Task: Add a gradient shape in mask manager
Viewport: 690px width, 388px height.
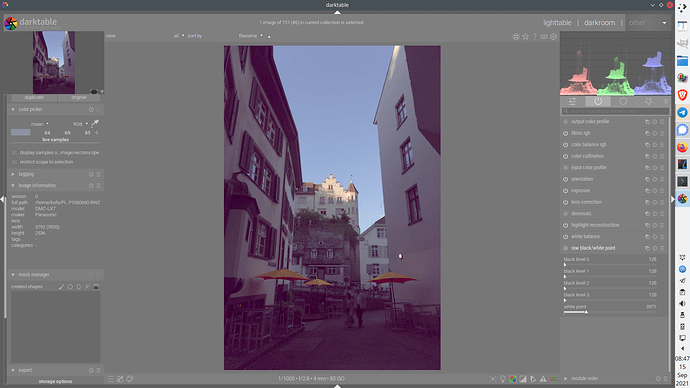Action: pyautogui.click(x=96, y=286)
